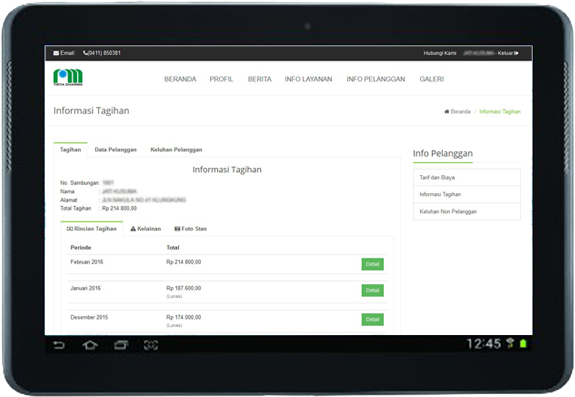Tap the Android home icon
This screenshot has height=397, width=575.
90,345
